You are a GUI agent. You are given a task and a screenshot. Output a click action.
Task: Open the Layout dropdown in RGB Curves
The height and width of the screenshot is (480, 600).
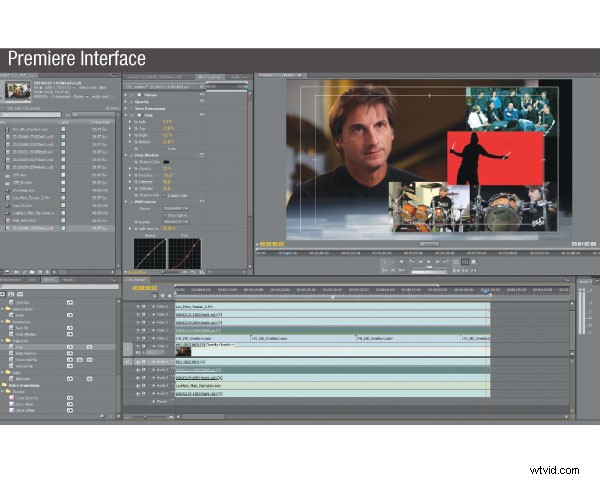point(176,222)
